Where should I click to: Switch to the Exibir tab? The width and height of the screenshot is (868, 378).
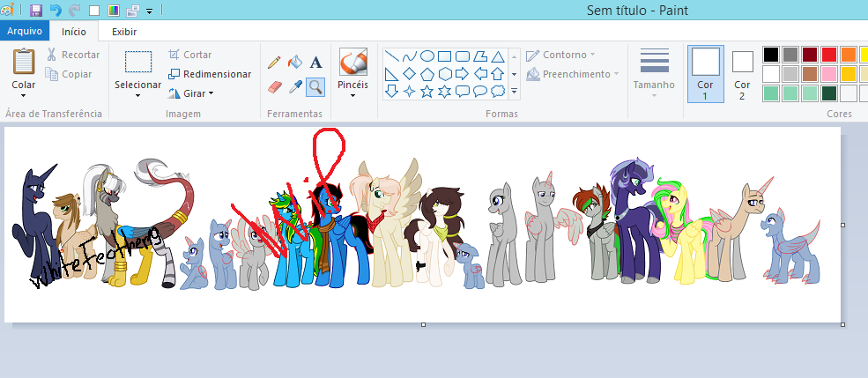124,32
